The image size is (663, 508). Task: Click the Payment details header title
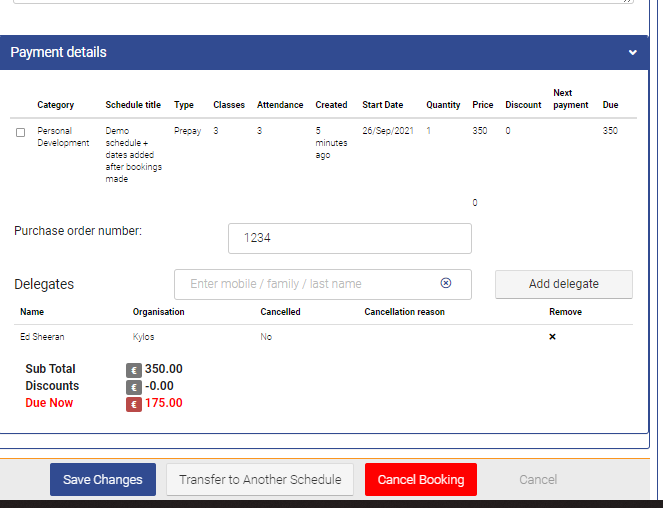(x=58, y=53)
